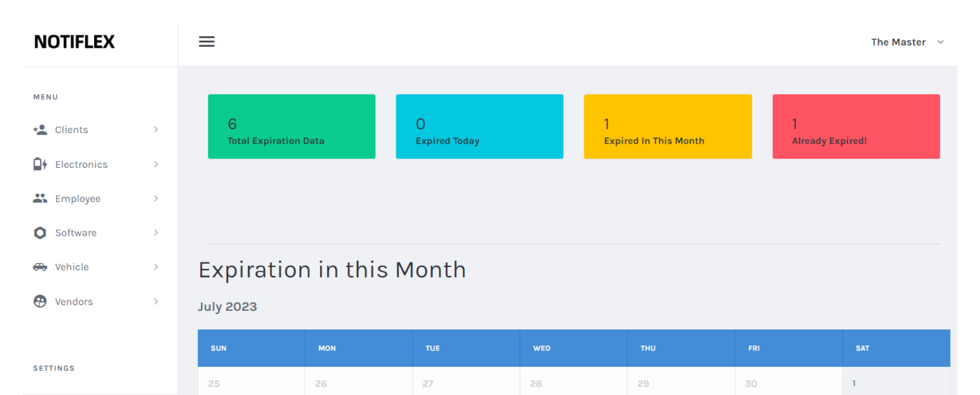
Task: Click the red Already Expired card
Action: point(856,126)
